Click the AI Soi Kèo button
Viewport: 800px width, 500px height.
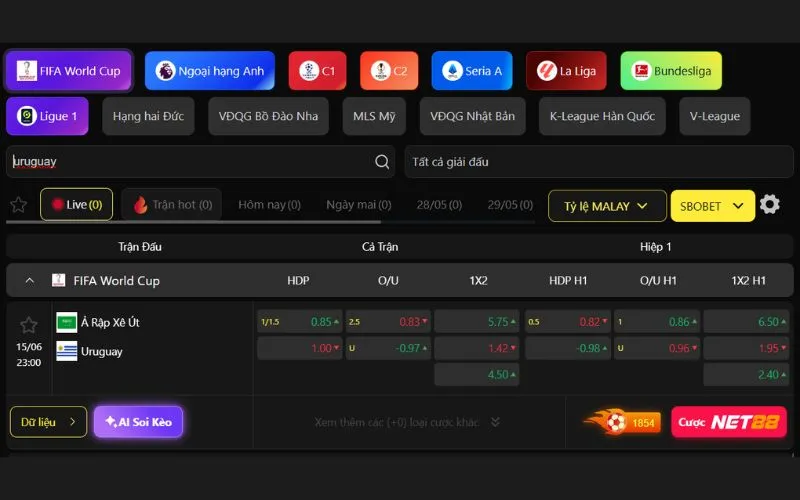point(138,422)
